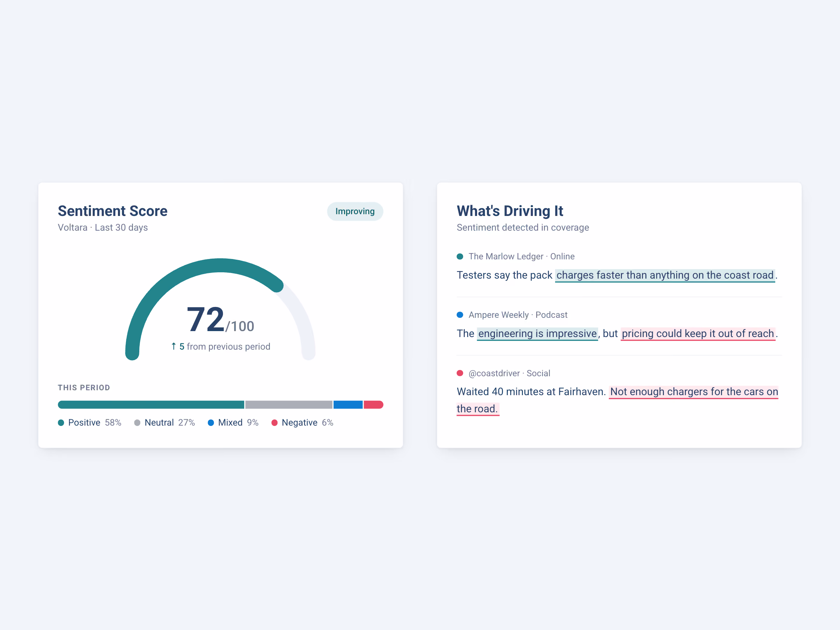840x630 pixels.
Task: Open The Marlow Ledger · Online source
Action: (x=521, y=256)
